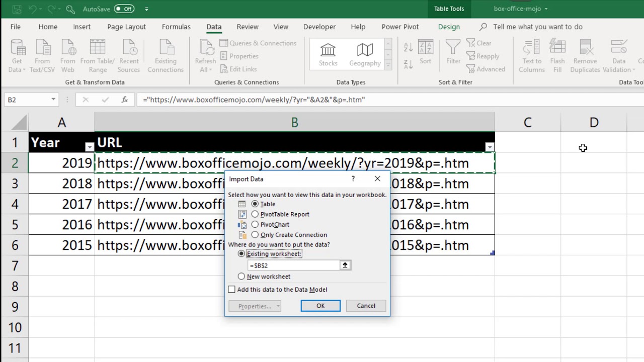This screenshot has height=362, width=644.
Task: Click the Save icon in title bar
Action: point(17,9)
